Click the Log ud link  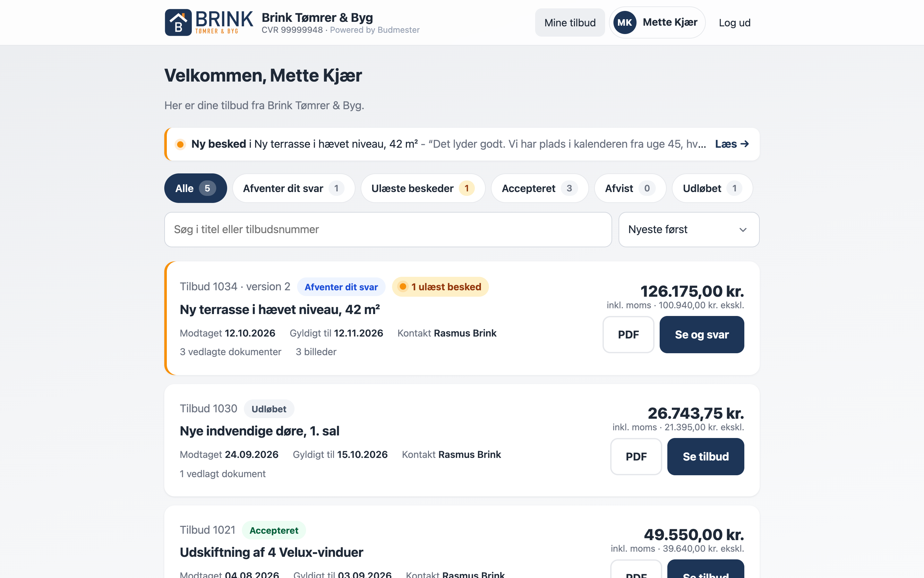click(734, 22)
